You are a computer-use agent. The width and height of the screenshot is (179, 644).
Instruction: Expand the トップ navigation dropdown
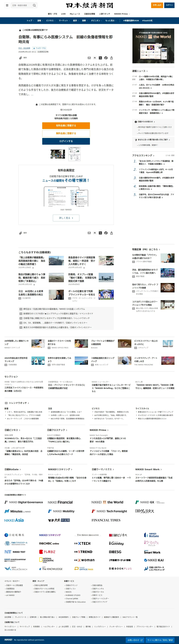[x=30, y=21]
